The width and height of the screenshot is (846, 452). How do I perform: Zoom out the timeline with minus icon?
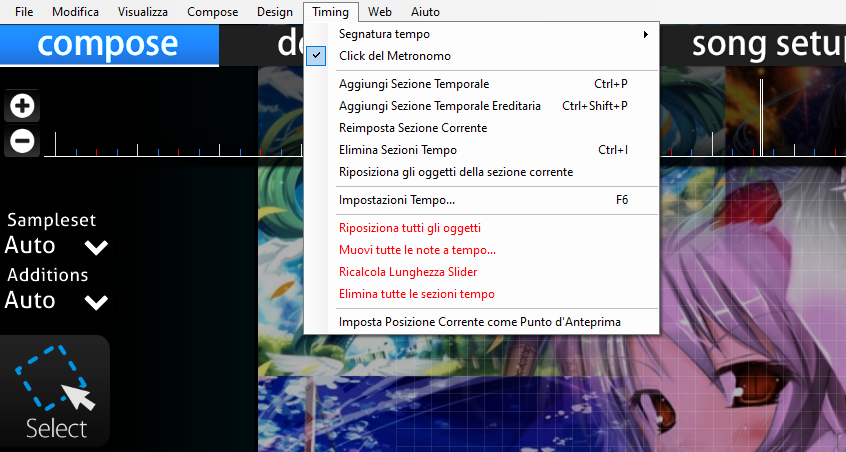22,141
